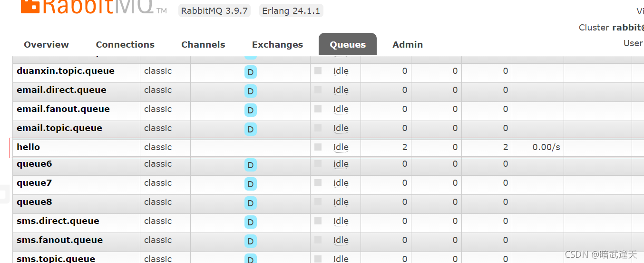Click classic type of hello queue
The height and width of the screenshot is (263, 644).
pyautogui.click(x=158, y=147)
